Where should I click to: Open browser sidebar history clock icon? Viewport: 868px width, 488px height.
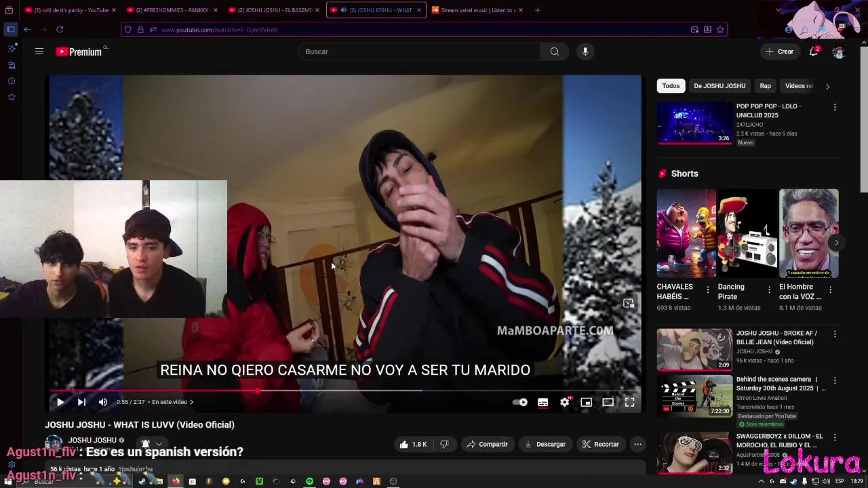[x=12, y=81]
